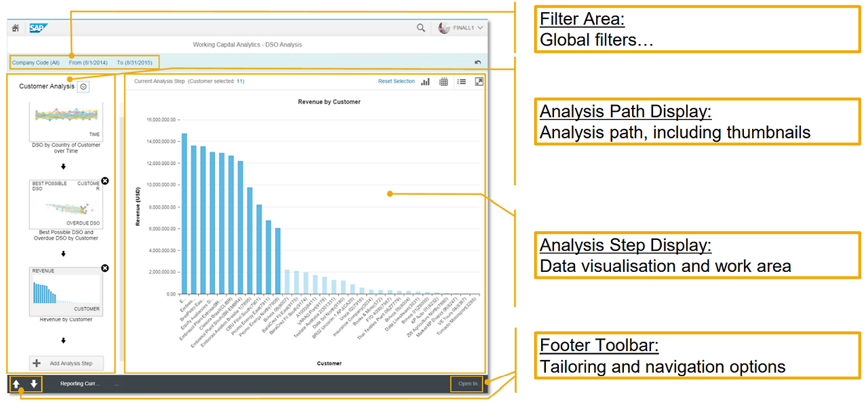Open the Company Code (All) filter
The height and width of the screenshot is (402, 868).
(35, 62)
